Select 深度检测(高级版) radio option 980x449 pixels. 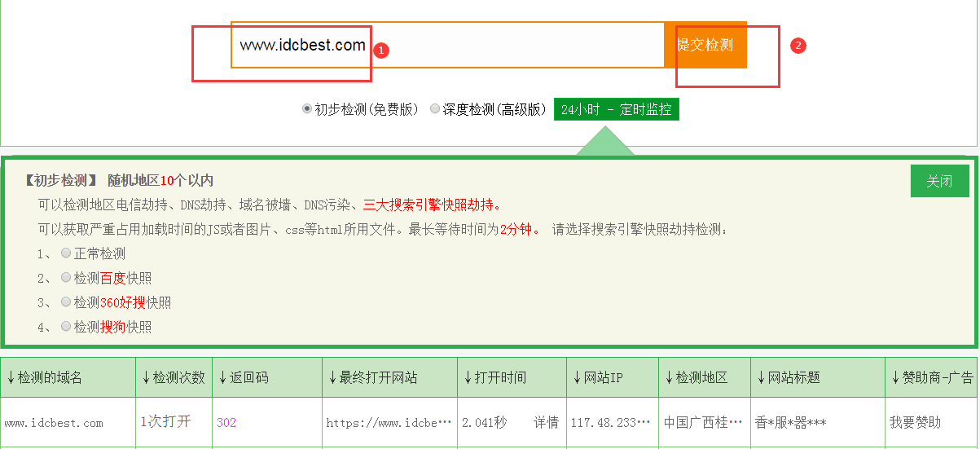(x=435, y=108)
